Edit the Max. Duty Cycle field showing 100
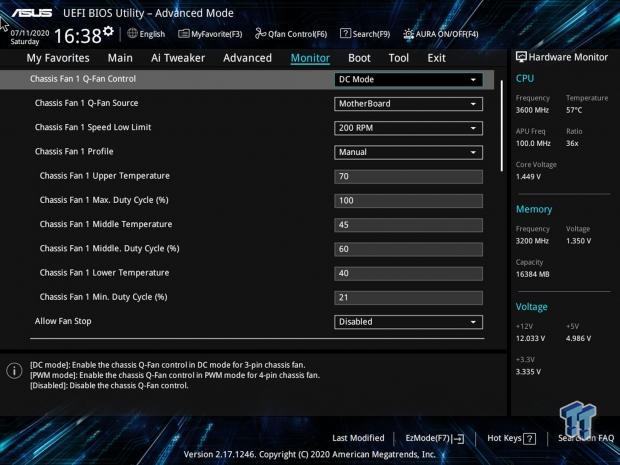 (x=408, y=200)
